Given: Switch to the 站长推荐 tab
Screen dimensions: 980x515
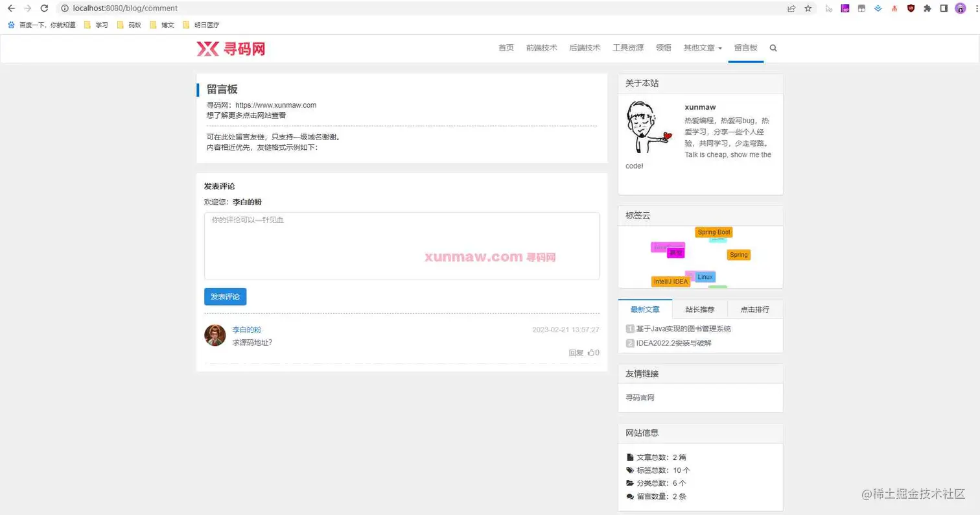Looking at the screenshot, I should [701, 309].
